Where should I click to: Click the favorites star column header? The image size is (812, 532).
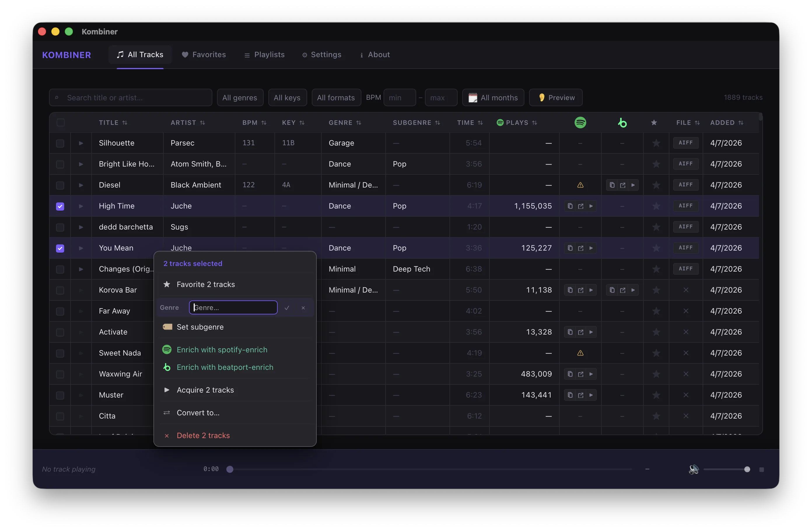pos(654,123)
